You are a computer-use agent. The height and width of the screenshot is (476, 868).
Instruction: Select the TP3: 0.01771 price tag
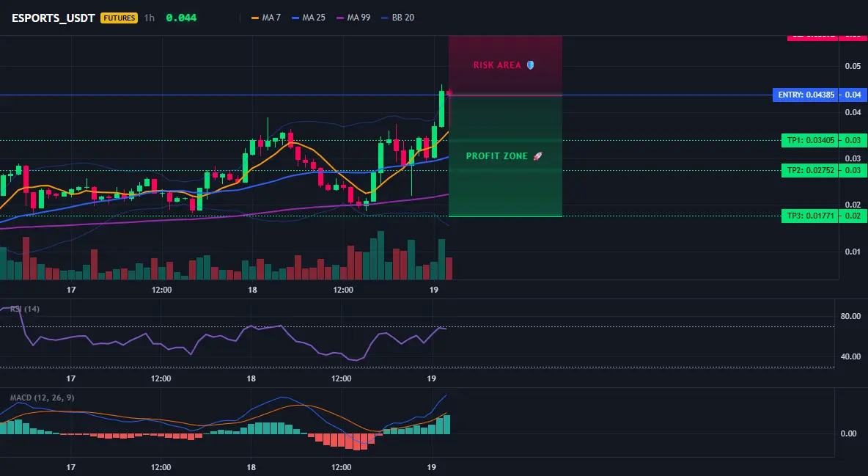810,216
